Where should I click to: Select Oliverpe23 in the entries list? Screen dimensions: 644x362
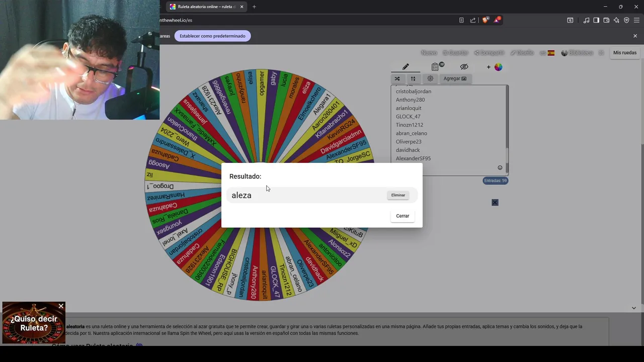click(409, 142)
